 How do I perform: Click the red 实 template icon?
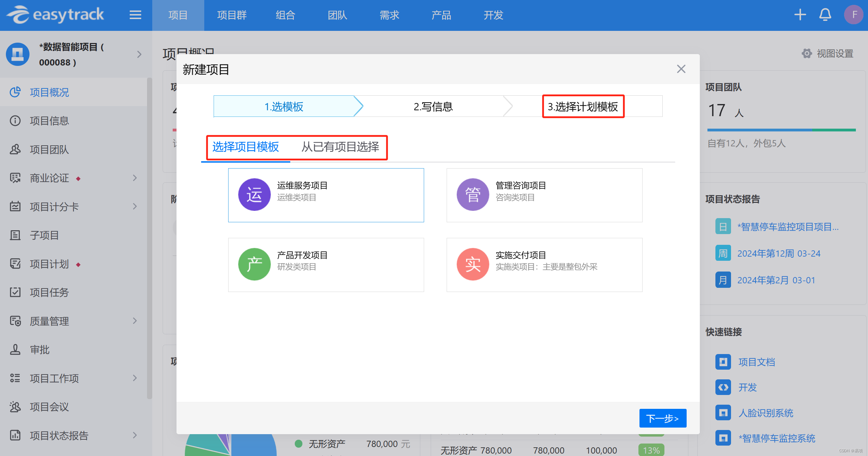pos(473,264)
